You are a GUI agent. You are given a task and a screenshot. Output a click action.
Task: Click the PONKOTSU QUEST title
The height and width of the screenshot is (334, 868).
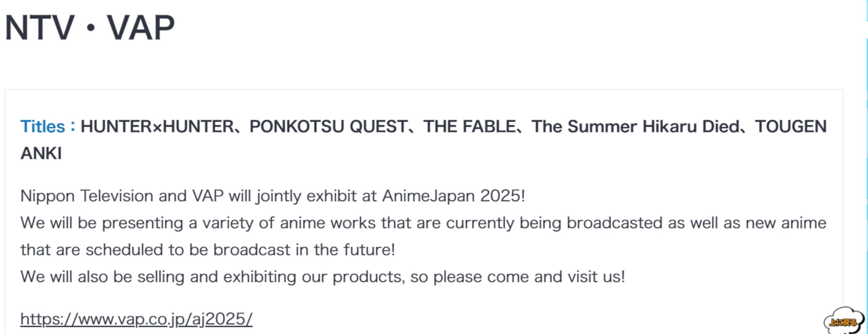tap(328, 127)
